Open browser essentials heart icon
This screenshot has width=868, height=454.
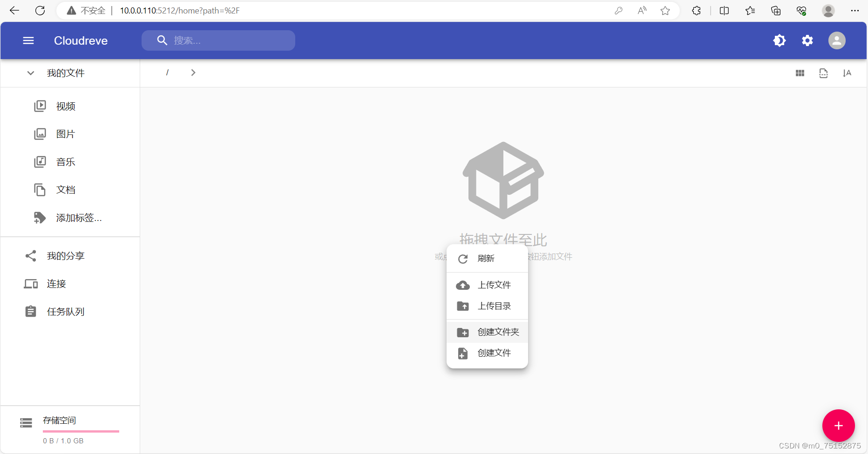click(x=801, y=11)
